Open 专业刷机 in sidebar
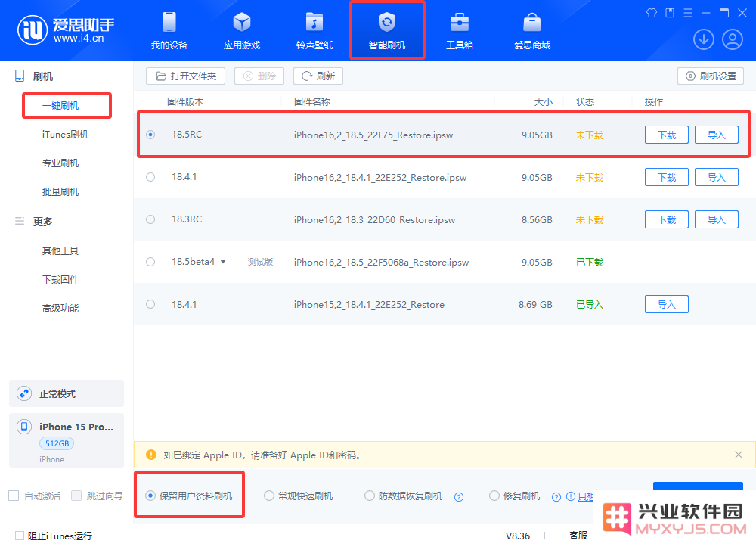 coord(60,163)
